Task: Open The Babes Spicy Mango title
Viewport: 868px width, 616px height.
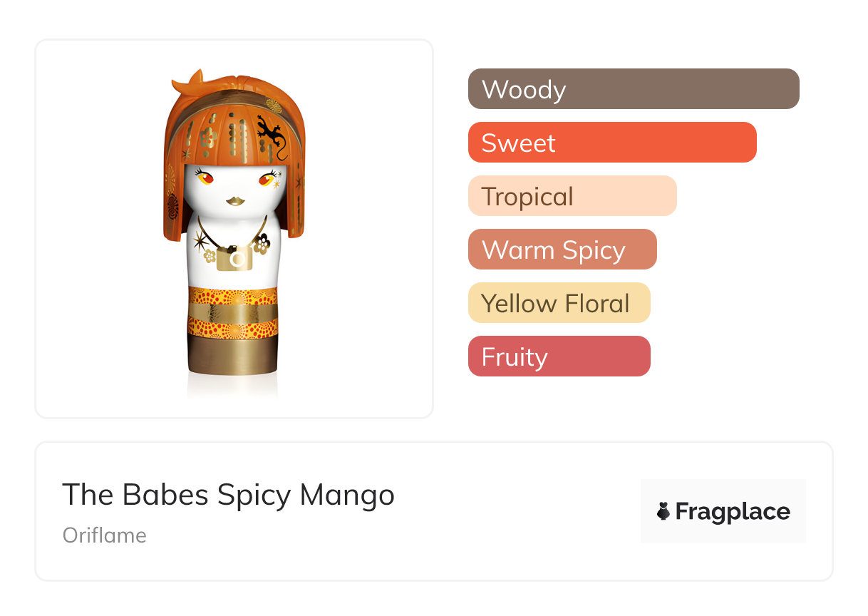Action: 229,494
